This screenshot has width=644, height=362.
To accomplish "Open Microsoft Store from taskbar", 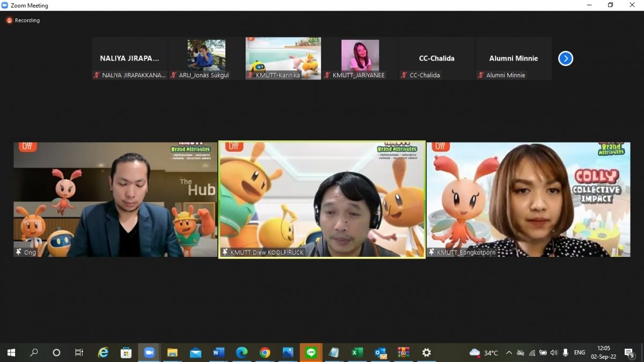I will [126, 352].
